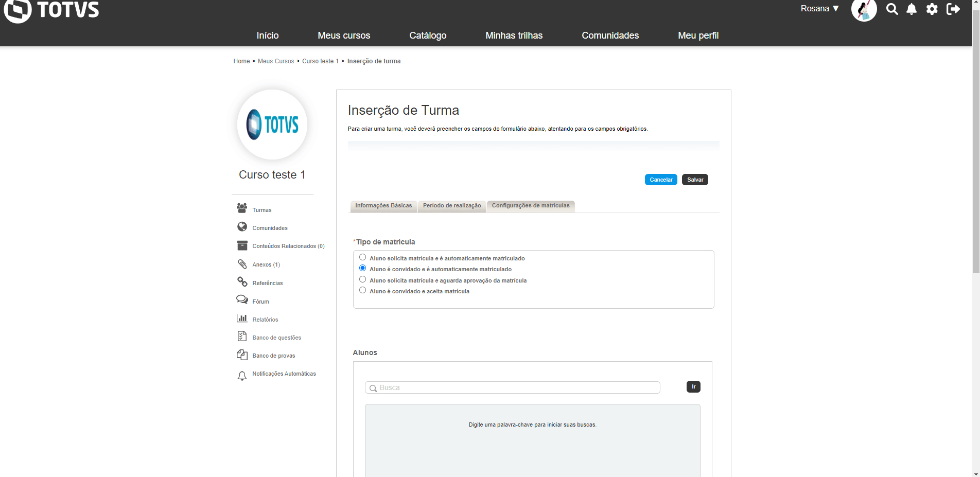The image size is (980, 477).
Task: Click the Referências link chain icon
Action: coord(242,281)
